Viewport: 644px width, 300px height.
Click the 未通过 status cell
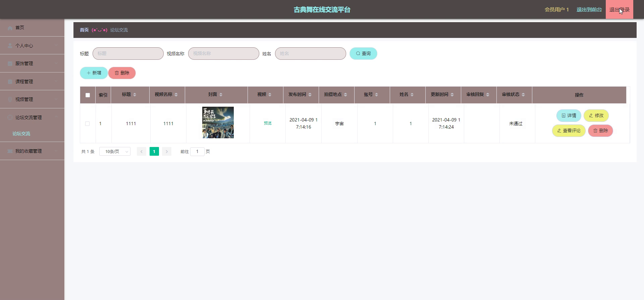click(x=516, y=123)
